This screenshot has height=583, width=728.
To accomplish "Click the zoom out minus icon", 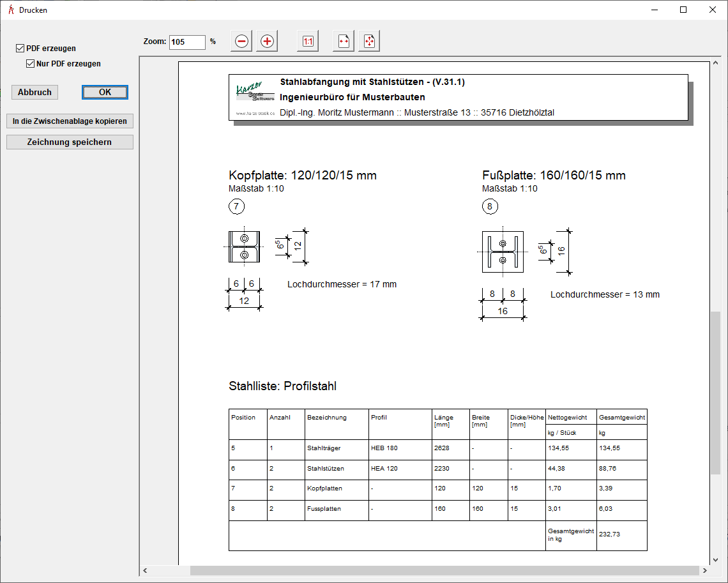I will pyautogui.click(x=241, y=42).
